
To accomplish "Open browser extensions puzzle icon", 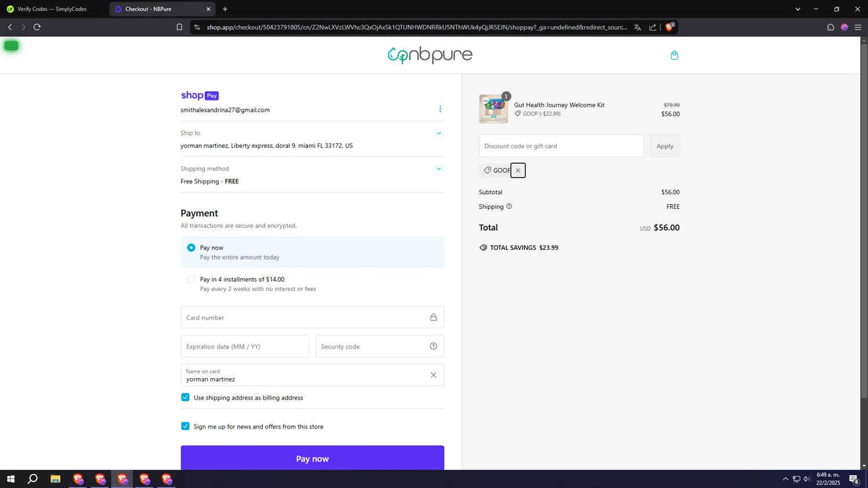I will 830,27.
